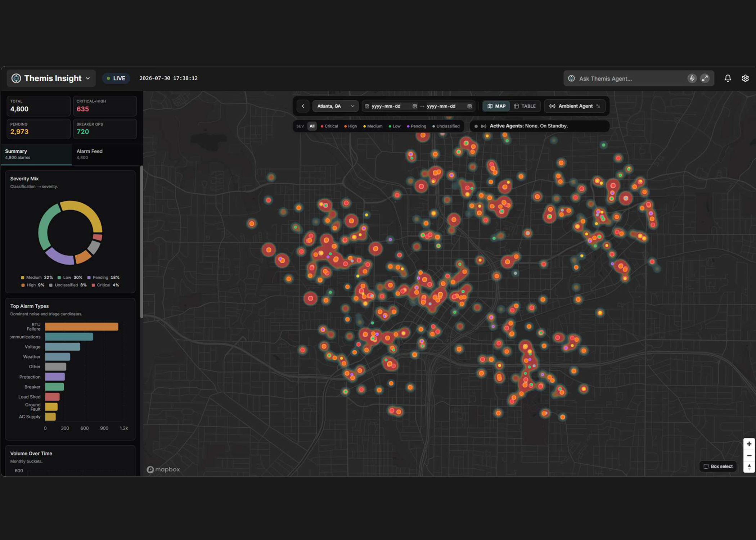
Task: Click the Unclassified legend color swatch
Action: [x=51, y=285]
